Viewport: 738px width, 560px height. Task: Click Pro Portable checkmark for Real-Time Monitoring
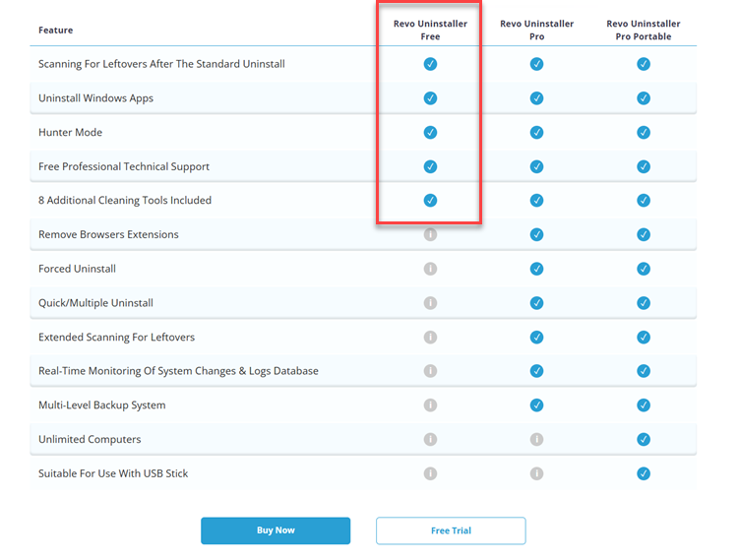click(644, 371)
